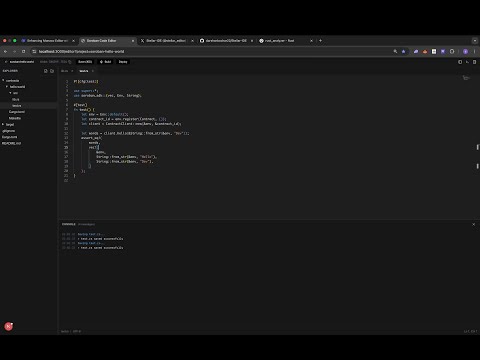Viewport: 480px width, 360px height.
Task: Close the Enhancing Monaco Editor browser tab
Action: [74, 41]
